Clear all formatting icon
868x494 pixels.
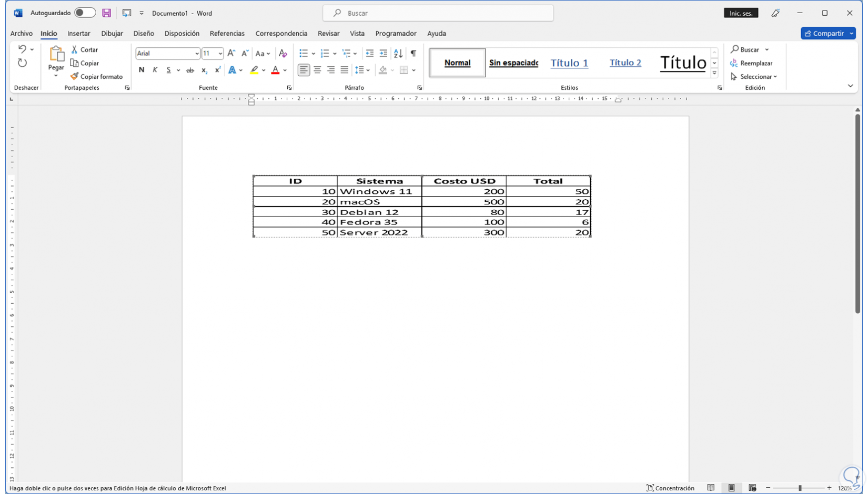(283, 53)
